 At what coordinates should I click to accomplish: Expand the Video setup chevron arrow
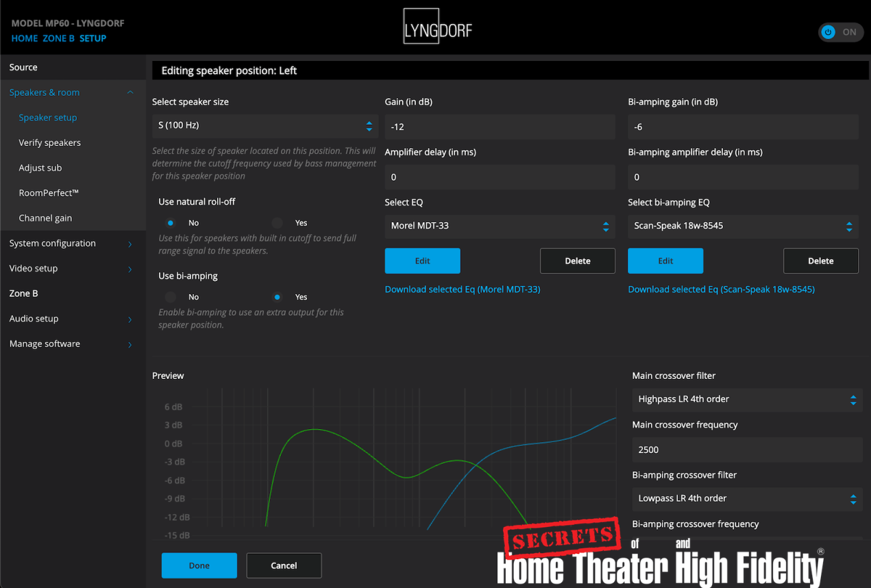(x=130, y=269)
